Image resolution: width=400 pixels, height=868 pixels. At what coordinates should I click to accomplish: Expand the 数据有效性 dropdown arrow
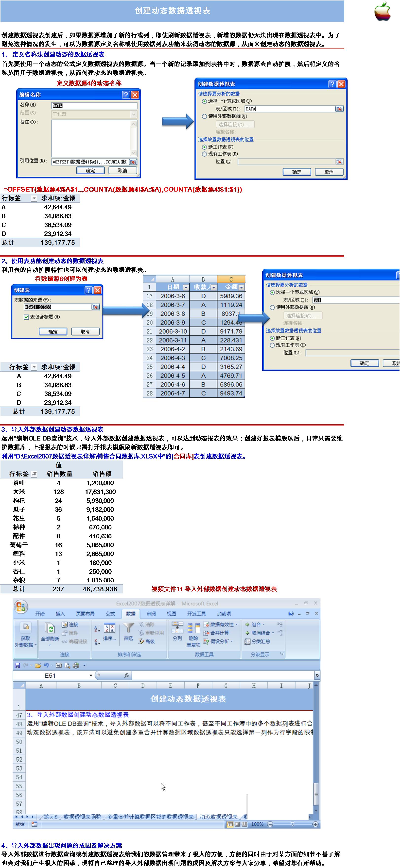pyautogui.click(x=236, y=624)
